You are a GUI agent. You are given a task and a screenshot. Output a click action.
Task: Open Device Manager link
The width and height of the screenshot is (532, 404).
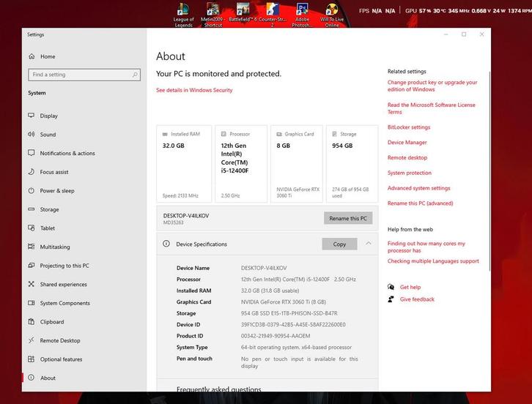[x=407, y=142]
